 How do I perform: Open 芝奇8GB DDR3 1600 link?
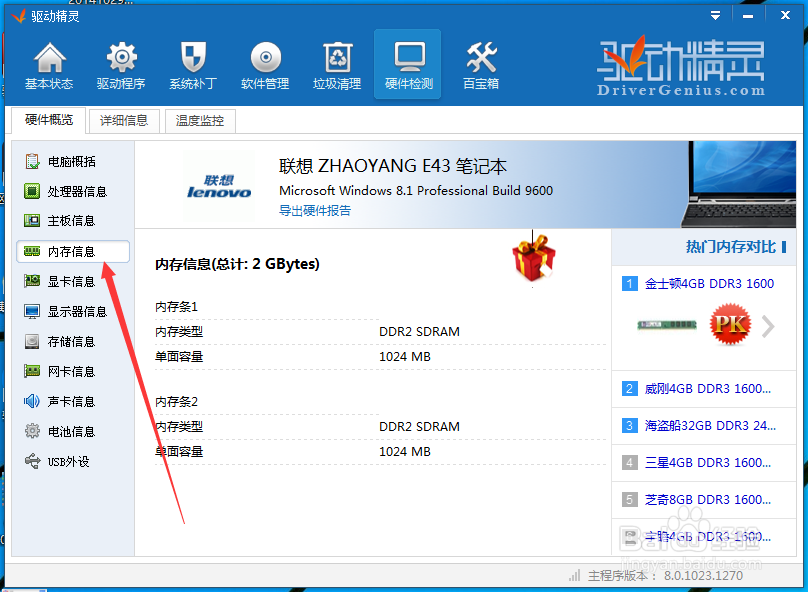pyautogui.click(x=708, y=500)
